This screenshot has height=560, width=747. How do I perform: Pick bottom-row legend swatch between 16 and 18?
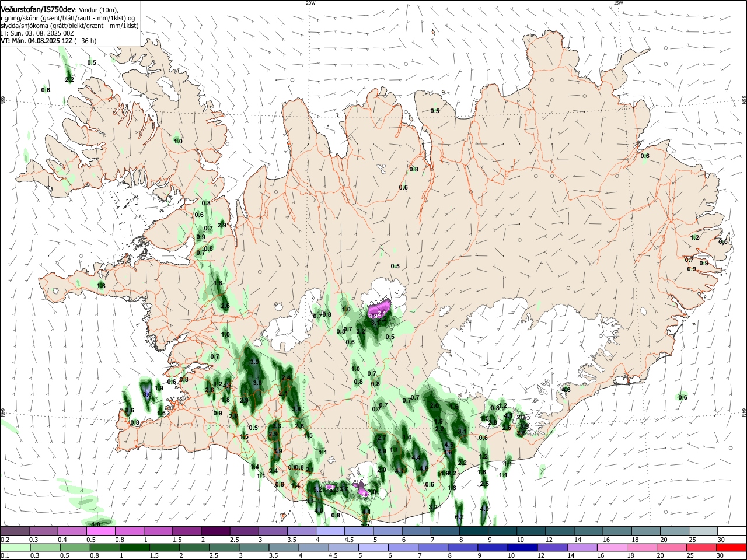click(613, 547)
